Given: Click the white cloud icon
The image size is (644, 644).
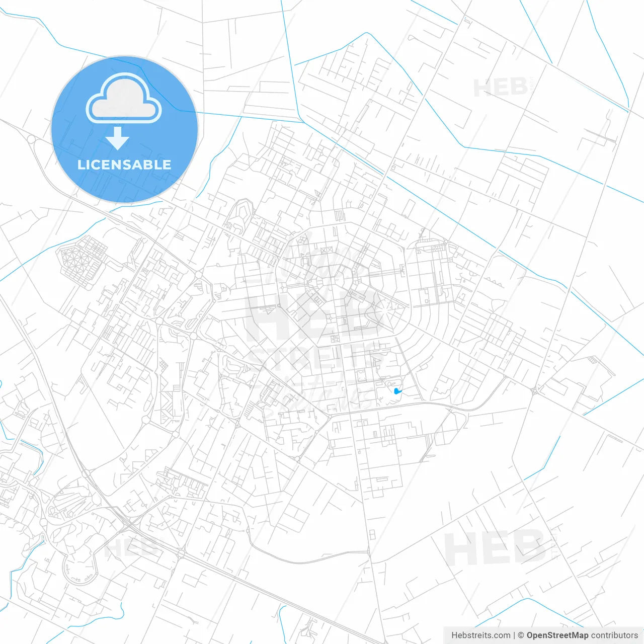Looking at the screenshot, I should click(124, 100).
